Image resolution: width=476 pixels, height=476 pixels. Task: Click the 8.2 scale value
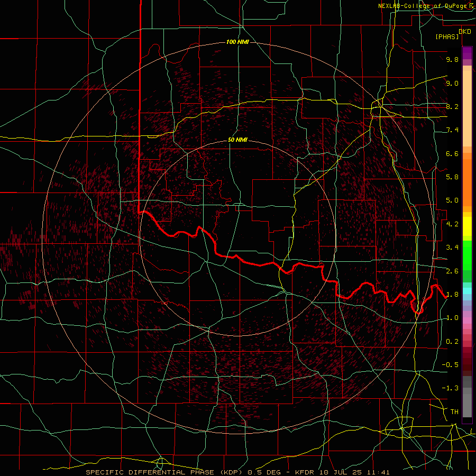pyautogui.click(x=452, y=106)
